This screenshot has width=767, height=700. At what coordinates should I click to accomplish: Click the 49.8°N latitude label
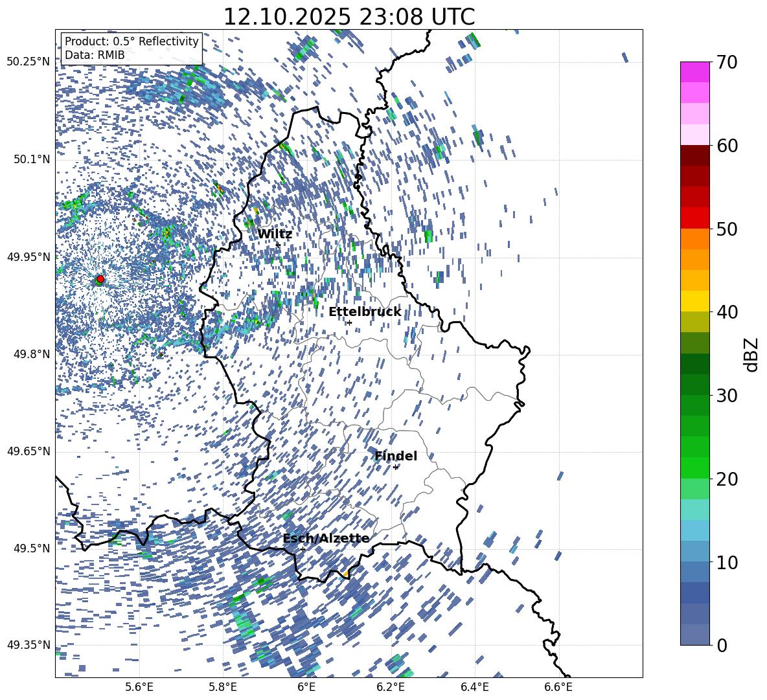(31, 354)
